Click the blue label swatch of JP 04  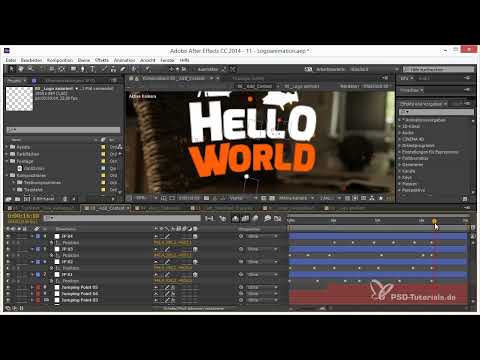38,236
